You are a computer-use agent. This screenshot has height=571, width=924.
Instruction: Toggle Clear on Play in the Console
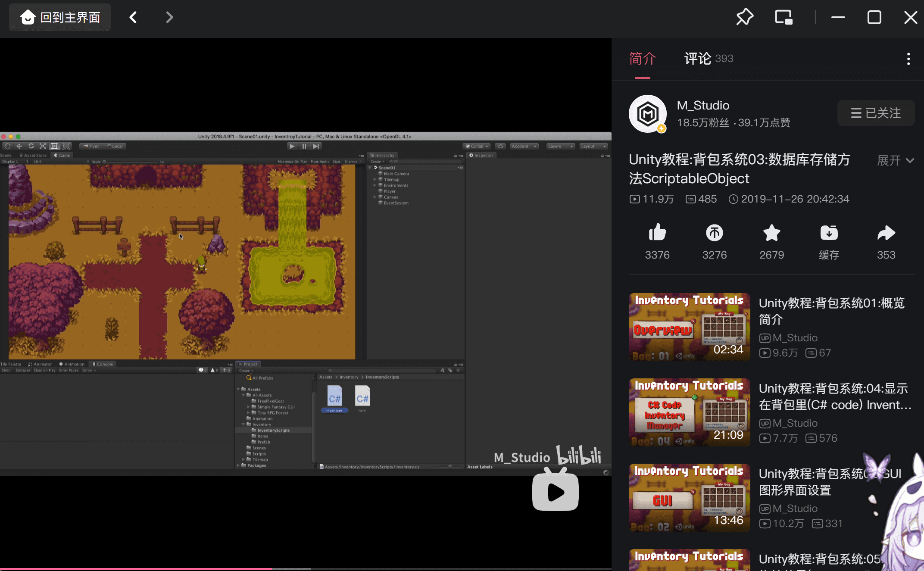coord(44,370)
